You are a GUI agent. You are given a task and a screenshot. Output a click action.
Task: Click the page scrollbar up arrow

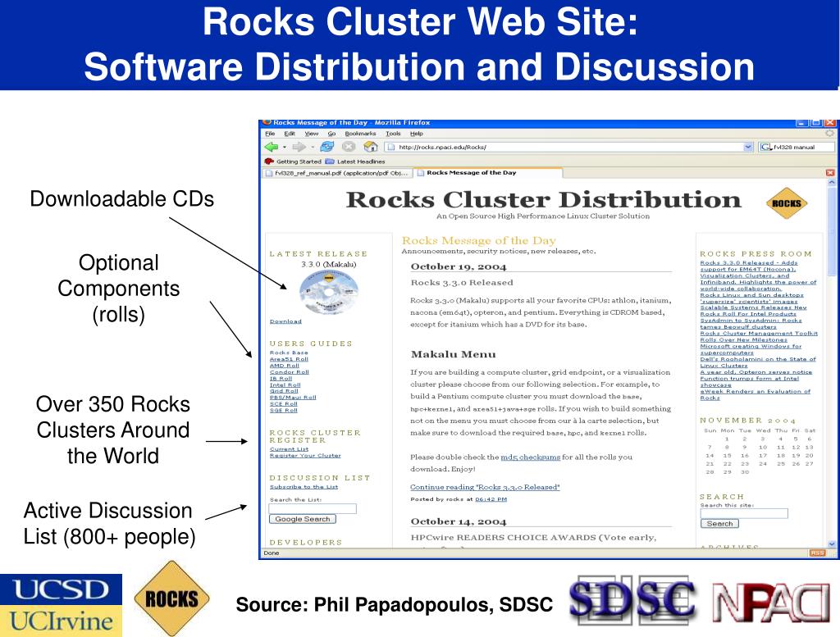(x=832, y=183)
